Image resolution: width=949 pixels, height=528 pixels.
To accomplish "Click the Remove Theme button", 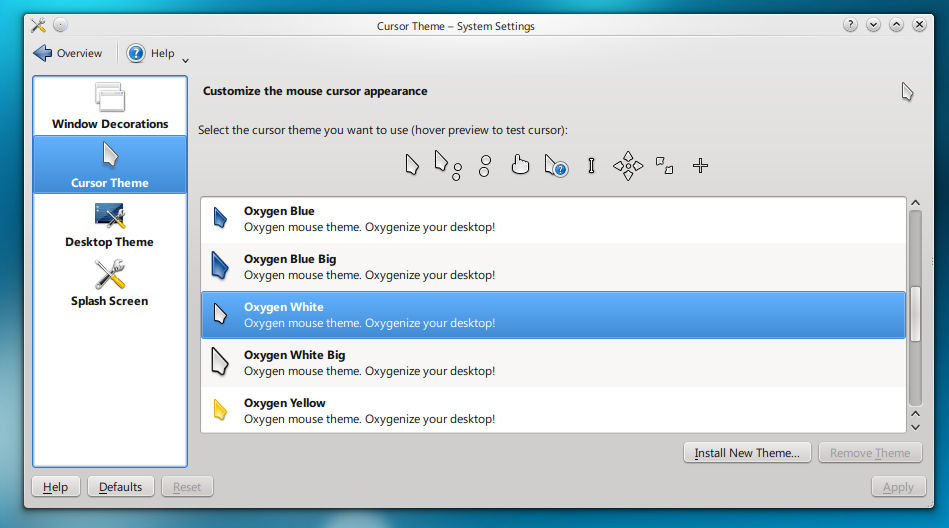I will point(870,453).
